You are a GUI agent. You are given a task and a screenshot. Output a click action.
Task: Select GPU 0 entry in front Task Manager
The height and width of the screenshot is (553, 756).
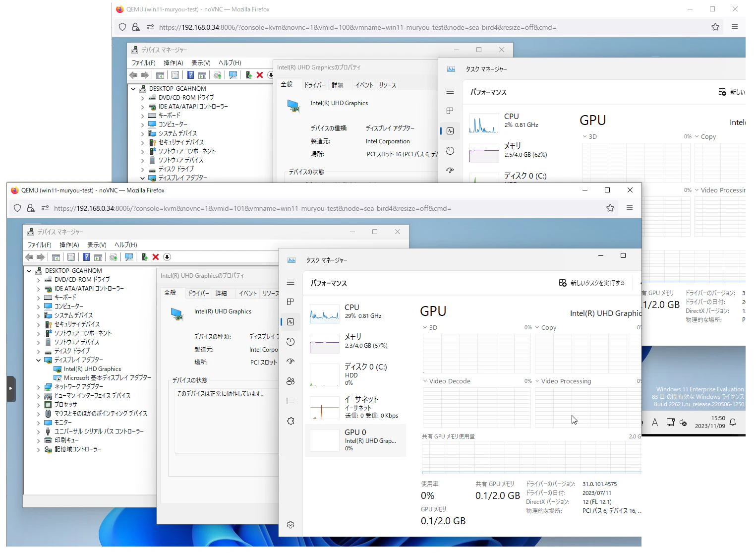coord(355,440)
